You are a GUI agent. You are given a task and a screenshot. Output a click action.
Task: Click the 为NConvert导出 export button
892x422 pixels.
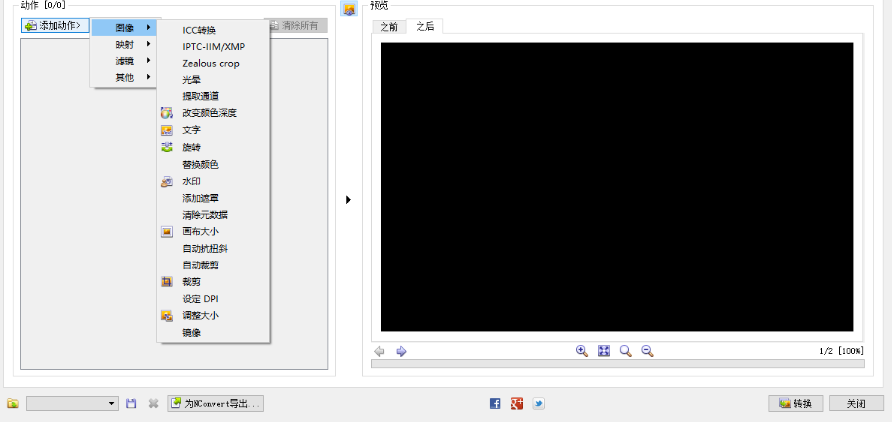click(215, 403)
